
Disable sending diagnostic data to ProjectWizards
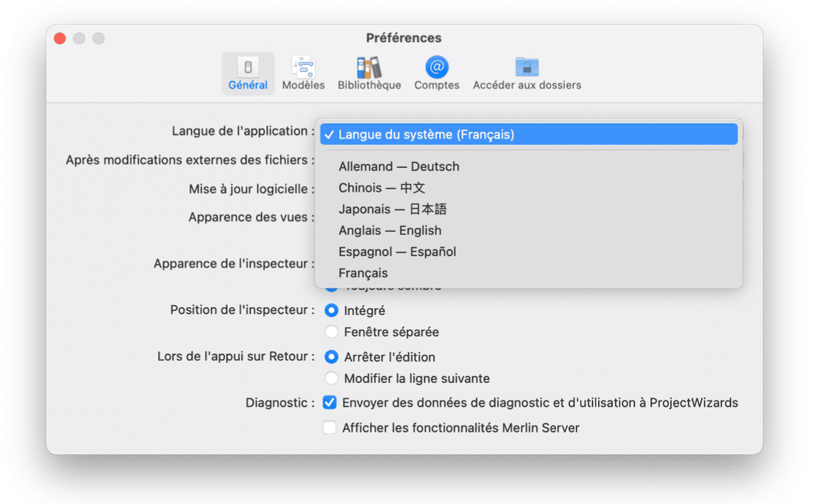pos(329,403)
